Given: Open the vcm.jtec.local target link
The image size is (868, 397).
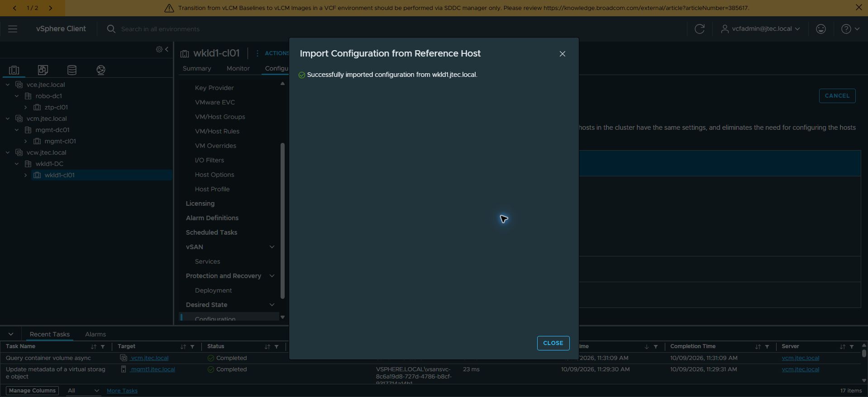Looking at the screenshot, I should (x=149, y=358).
